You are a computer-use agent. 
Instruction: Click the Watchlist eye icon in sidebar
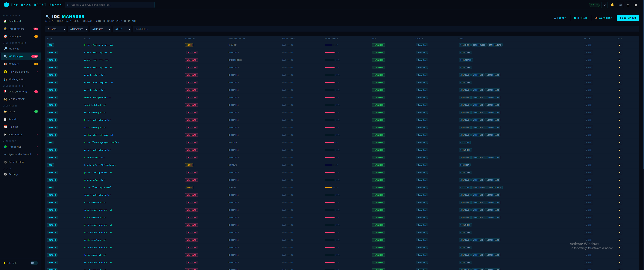[5, 64]
